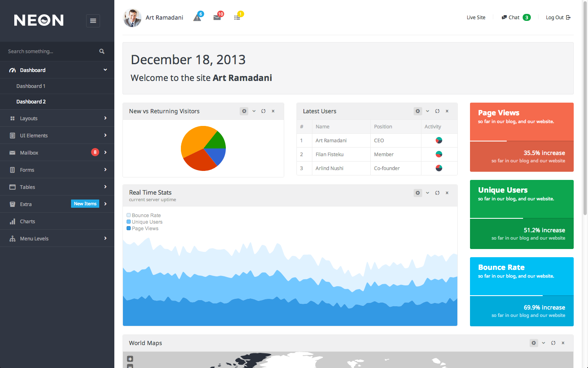Image resolution: width=588 pixels, height=368 pixels.
Task: Open settings gear in Latest Users panel
Action: [x=418, y=111]
